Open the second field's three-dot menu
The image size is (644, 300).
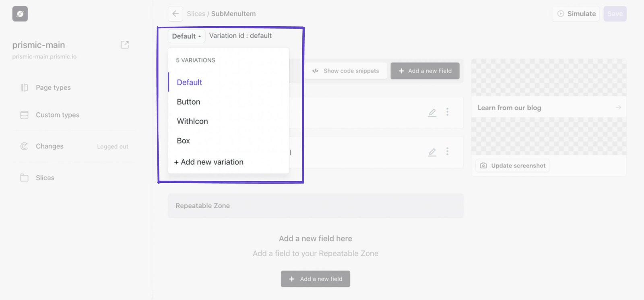tap(447, 151)
